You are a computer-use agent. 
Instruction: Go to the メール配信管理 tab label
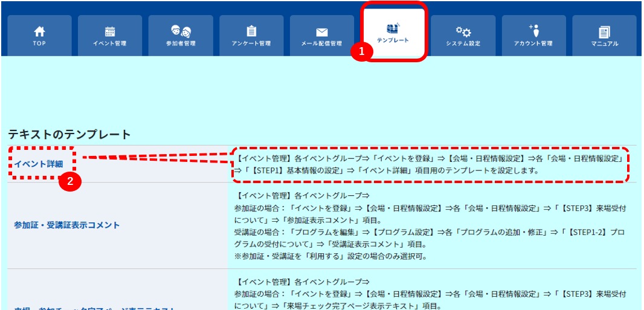point(322,44)
